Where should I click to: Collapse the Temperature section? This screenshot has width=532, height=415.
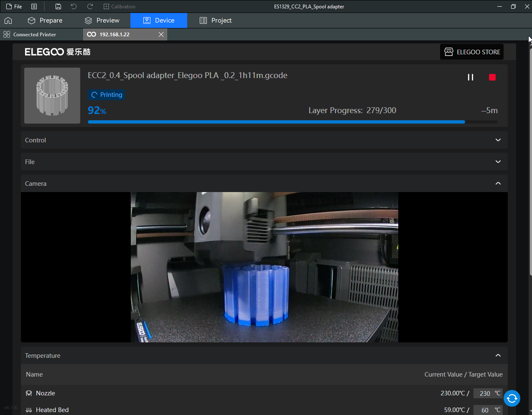coord(498,356)
